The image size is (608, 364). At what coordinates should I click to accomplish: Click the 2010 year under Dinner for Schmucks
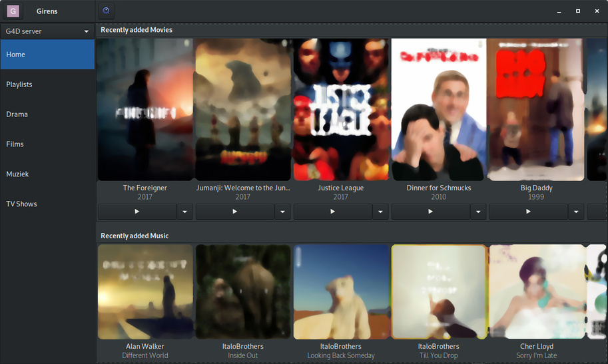click(x=439, y=197)
